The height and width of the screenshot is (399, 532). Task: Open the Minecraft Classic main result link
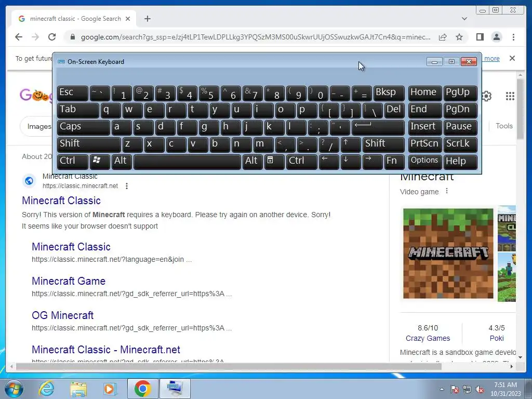point(61,201)
